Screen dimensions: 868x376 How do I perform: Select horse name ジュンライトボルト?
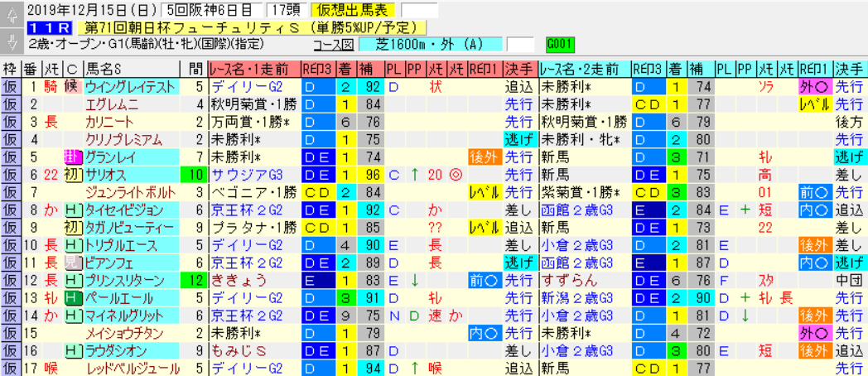point(131,193)
